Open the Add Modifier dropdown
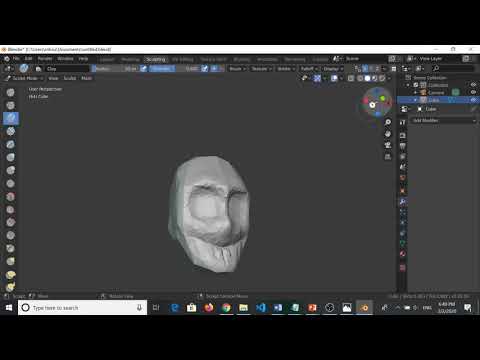This screenshot has width=480, height=360. coord(444,120)
